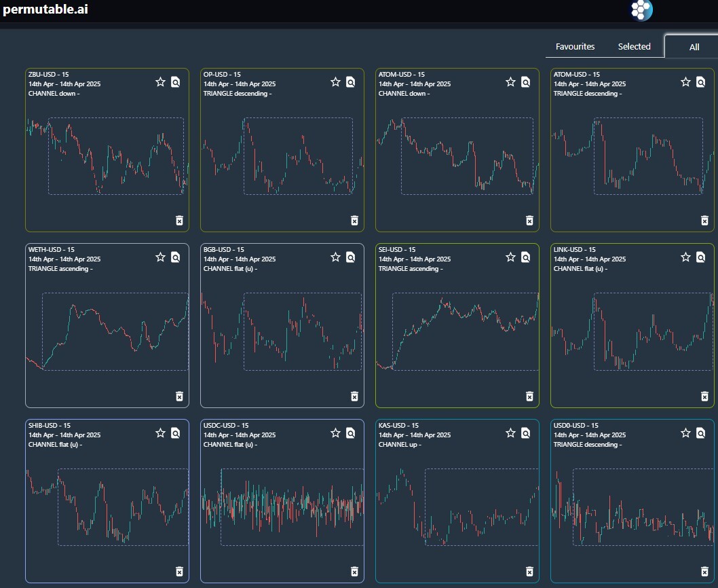Star the WETH-USD ascending triangle card
Viewport: 718px width, 588px height.
coord(160,257)
